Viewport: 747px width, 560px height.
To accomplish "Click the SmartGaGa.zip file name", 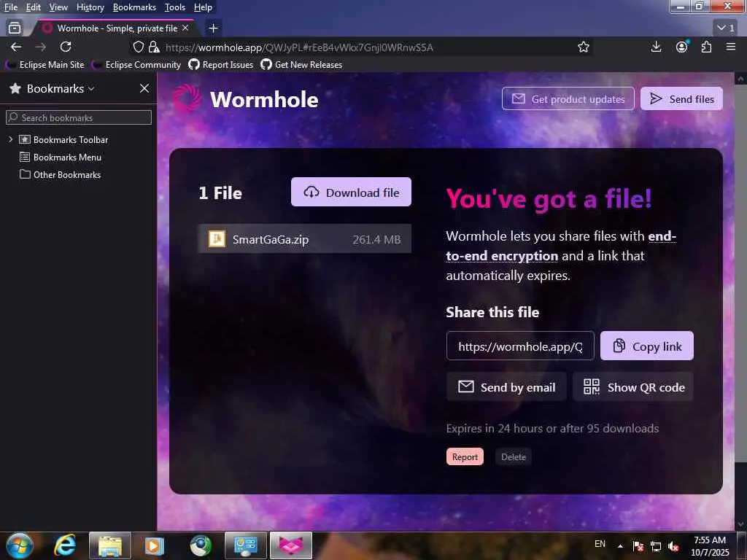I will tap(271, 239).
